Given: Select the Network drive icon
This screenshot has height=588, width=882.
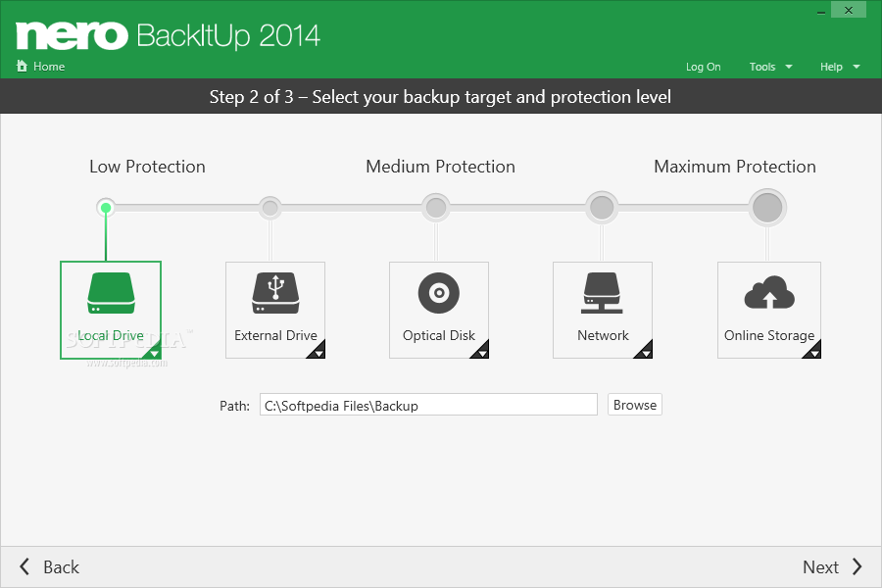Looking at the screenshot, I should click(x=602, y=293).
